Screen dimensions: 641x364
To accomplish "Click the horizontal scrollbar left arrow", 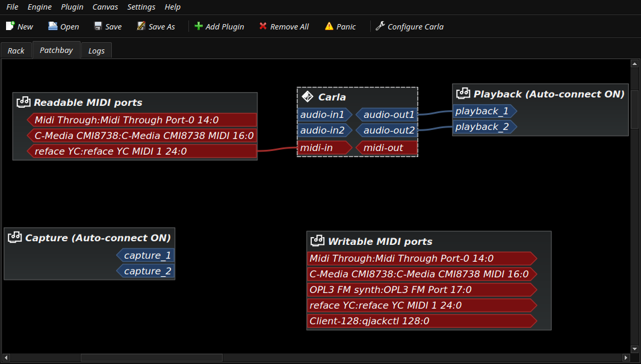I will 6,357.
